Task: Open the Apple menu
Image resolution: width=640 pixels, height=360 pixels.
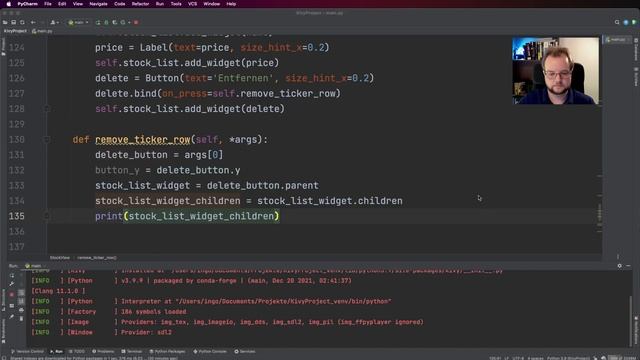Action: (x=9, y=4)
